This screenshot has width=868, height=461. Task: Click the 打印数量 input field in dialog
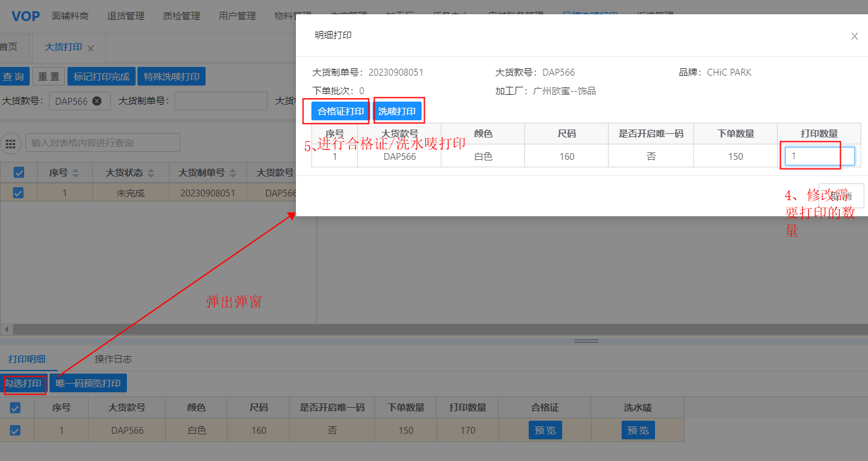click(x=819, y=156)
